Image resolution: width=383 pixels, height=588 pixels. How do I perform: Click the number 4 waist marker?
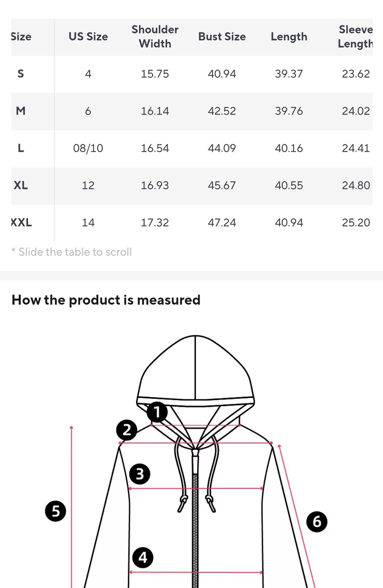click(x=143, y=557)
